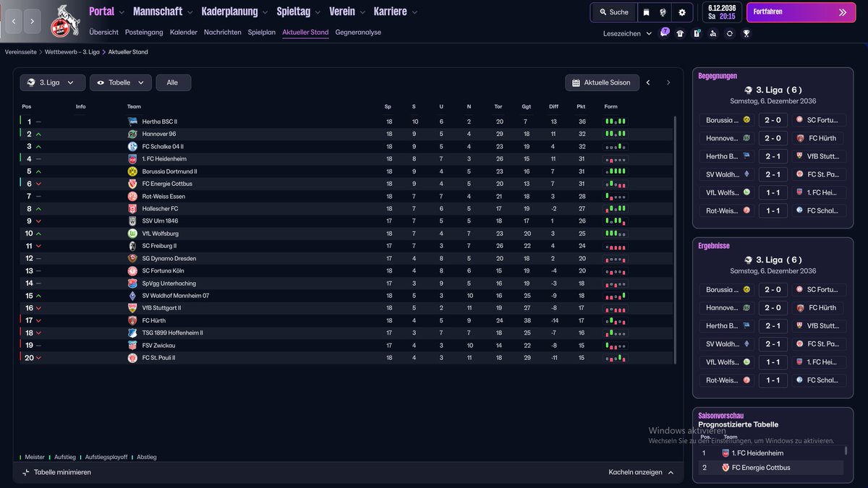Click Hertha BSC II badge in table
Screen dimensions: 868x488
[132, 121]
